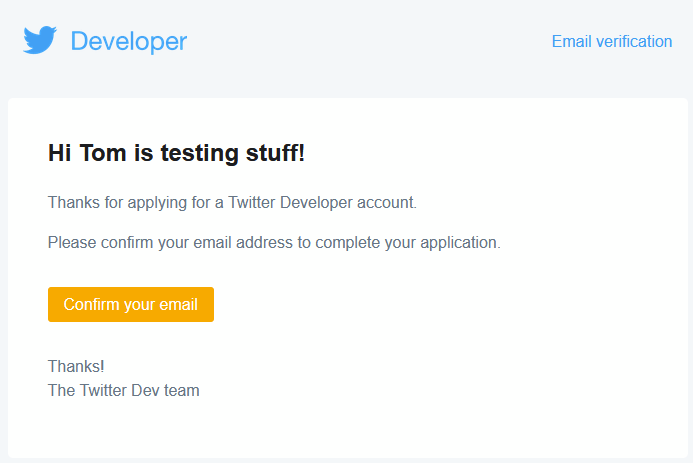
Task: Click the Twitter bird logo
Action: (41, 41)
